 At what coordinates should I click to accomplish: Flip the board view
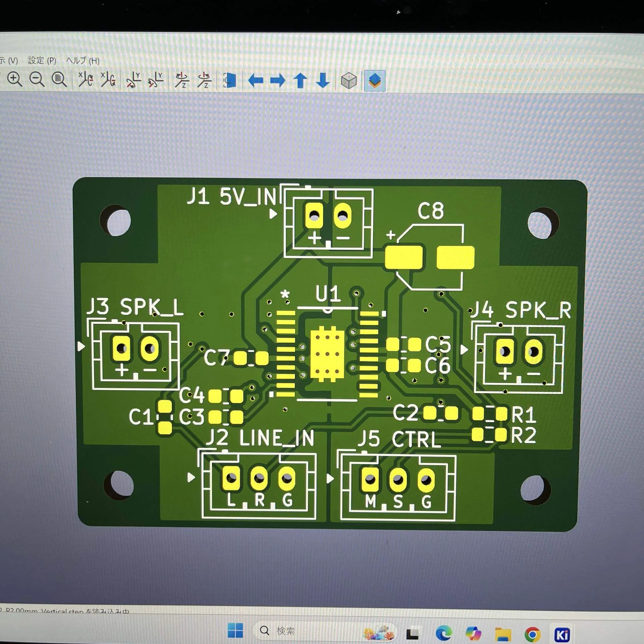230,80
